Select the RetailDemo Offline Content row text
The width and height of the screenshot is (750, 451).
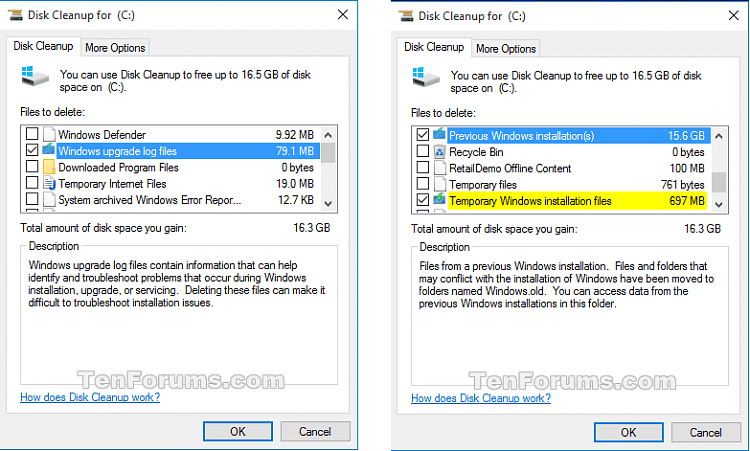[510, 168]
